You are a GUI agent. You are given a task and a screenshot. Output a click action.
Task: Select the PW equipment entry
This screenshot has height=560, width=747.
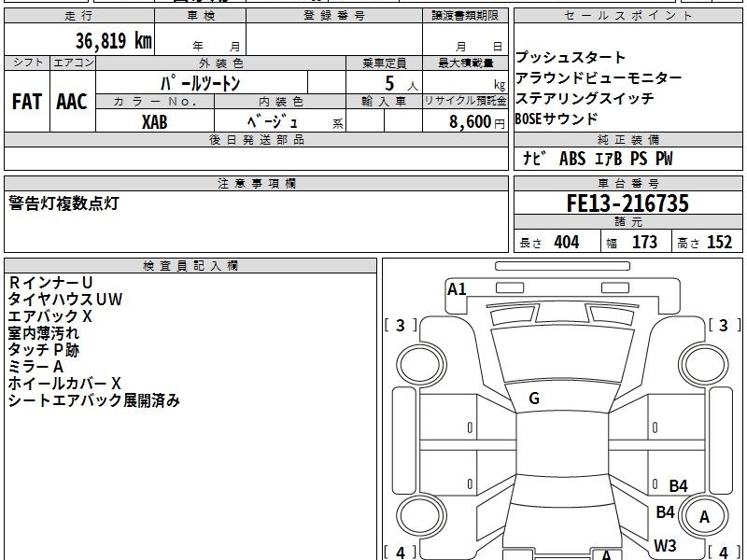(x=664, y=159)
